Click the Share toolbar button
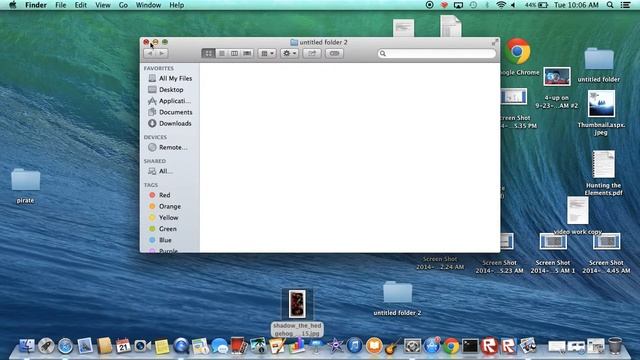 click(312, 53)
